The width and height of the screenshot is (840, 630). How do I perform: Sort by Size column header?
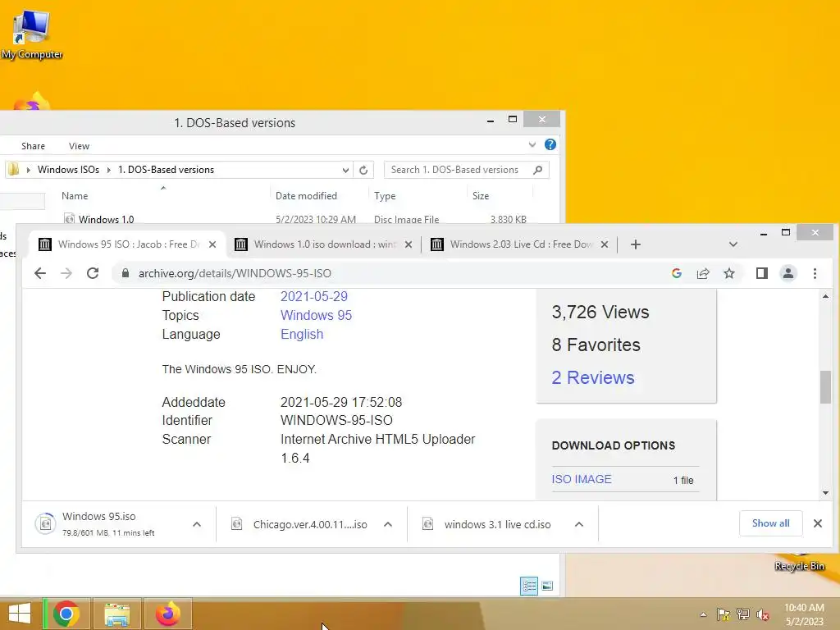click(x=481, y=196)
